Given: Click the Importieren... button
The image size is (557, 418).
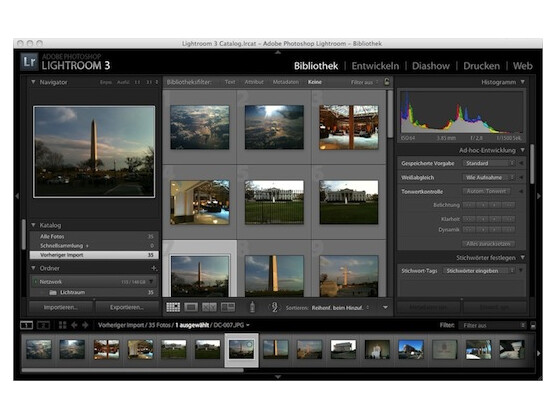Looking at the screenshot, I should pyautogui.click(x=61, y=307).
